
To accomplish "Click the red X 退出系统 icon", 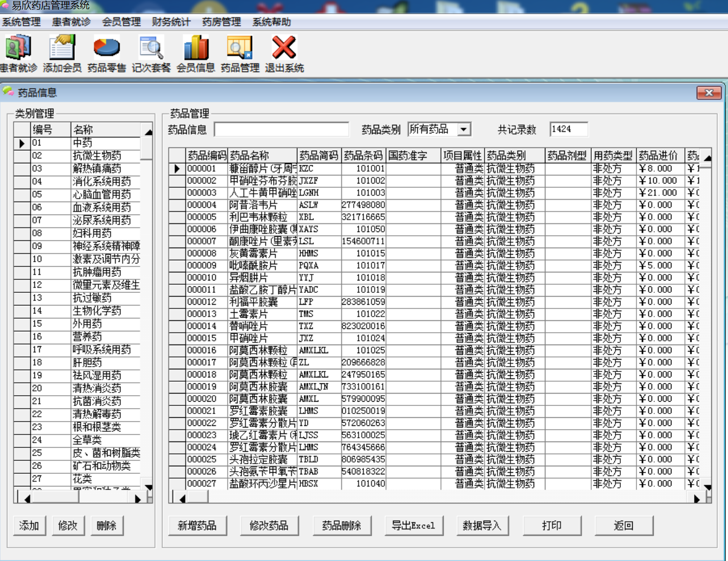I will click(284, 48).
